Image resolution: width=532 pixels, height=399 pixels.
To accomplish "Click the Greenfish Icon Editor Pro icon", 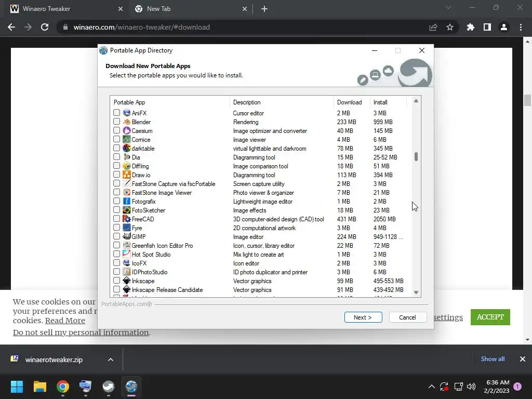I will click(x=127, y=245).
